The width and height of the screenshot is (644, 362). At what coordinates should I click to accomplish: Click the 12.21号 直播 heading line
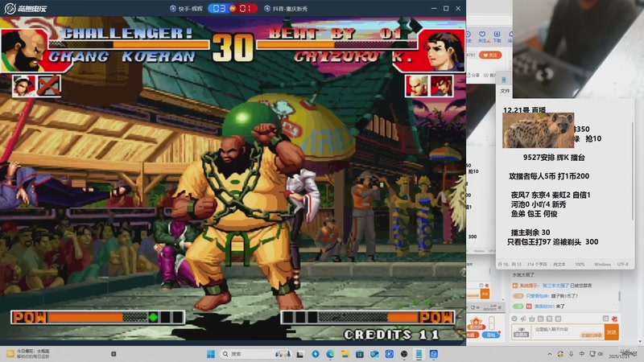[525, 110]
